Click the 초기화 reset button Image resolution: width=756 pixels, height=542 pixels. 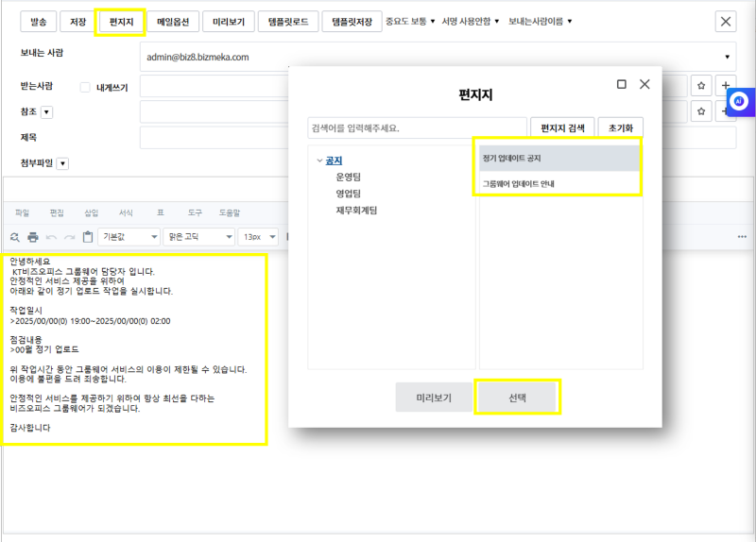click(621, 128)
